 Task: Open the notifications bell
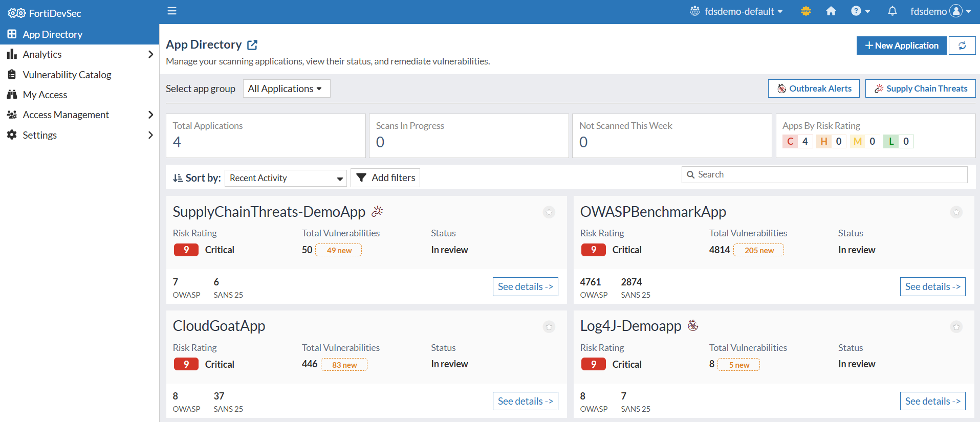click(892, 11)
